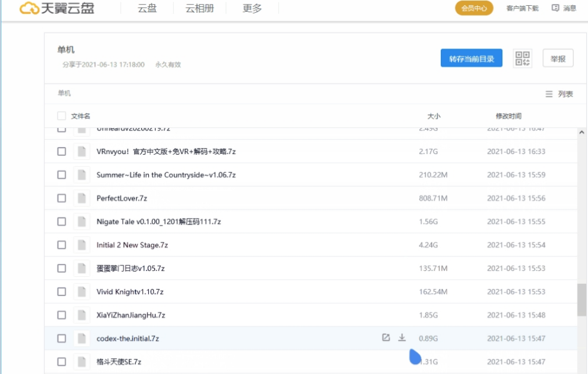Click the scrollbar up arrow

(x=582, y=133)
